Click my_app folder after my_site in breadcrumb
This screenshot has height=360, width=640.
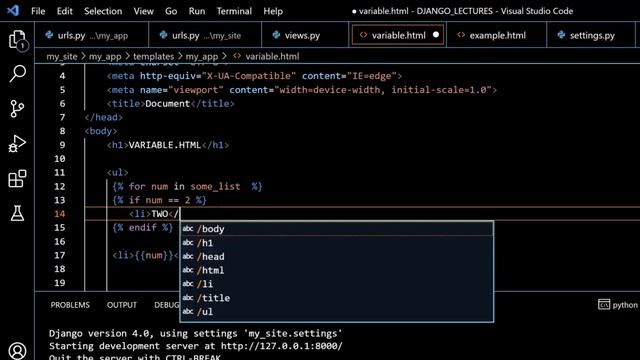[105, 56]
